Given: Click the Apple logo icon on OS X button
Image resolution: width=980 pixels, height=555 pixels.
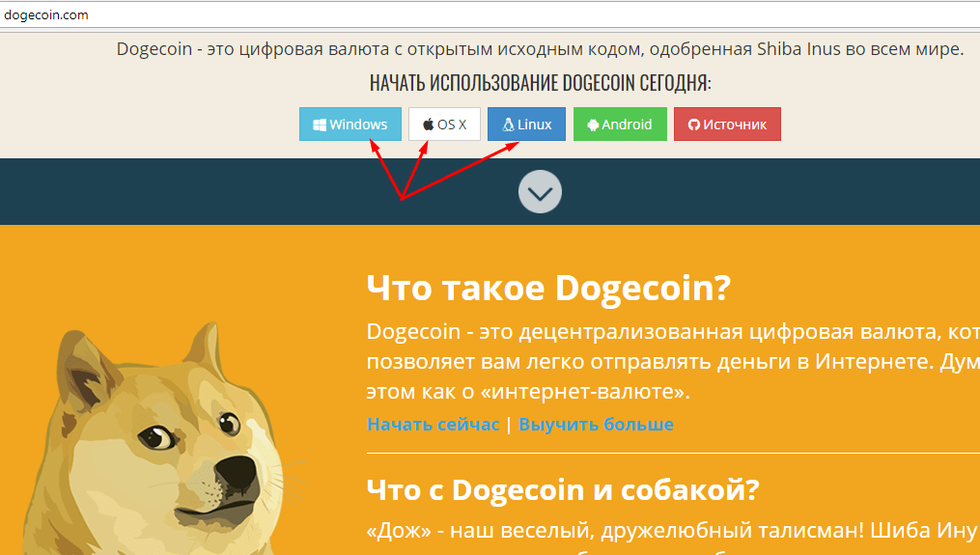Looking at the screenshot, I should click(x=428, y=125).
